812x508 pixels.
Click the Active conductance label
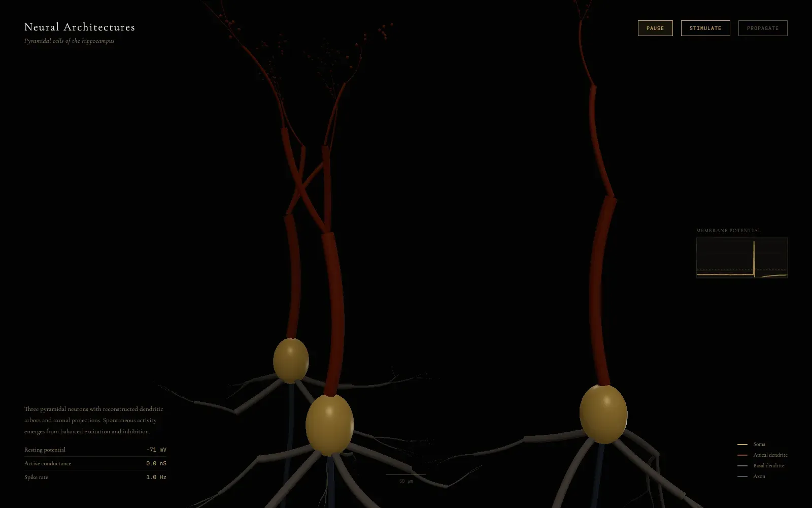(x=48, y=464)
